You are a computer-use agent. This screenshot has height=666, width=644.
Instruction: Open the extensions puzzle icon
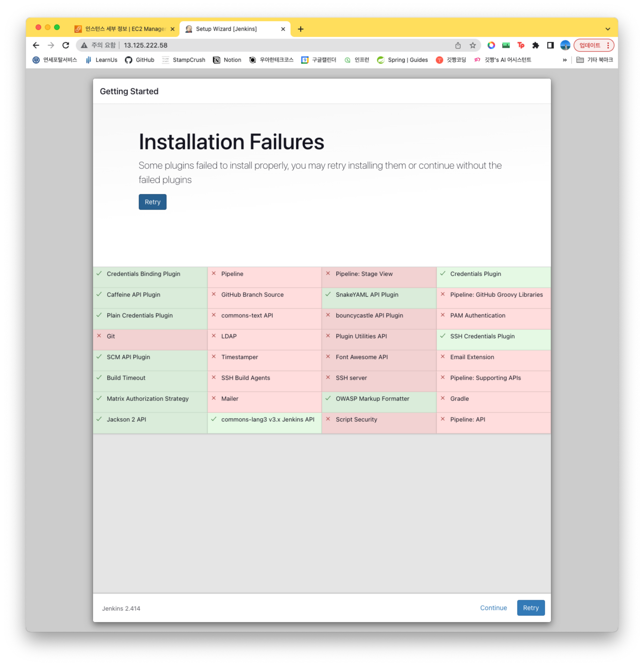535,45
